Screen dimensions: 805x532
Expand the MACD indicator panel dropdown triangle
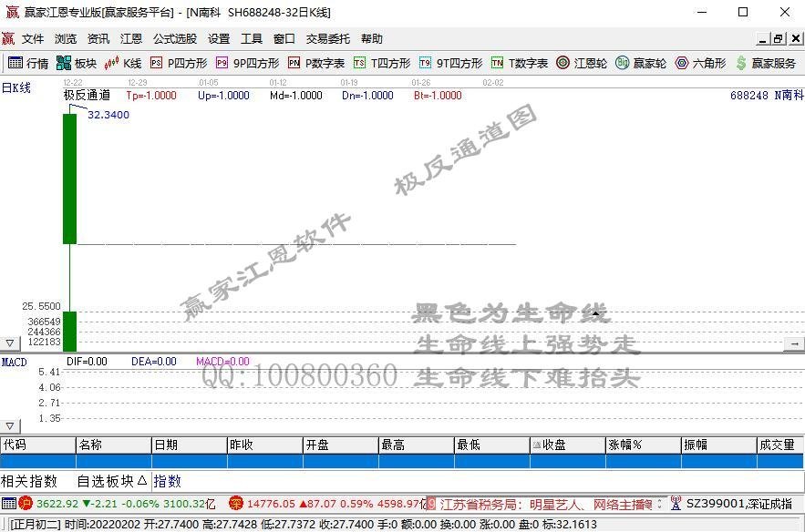coord(10,425)
